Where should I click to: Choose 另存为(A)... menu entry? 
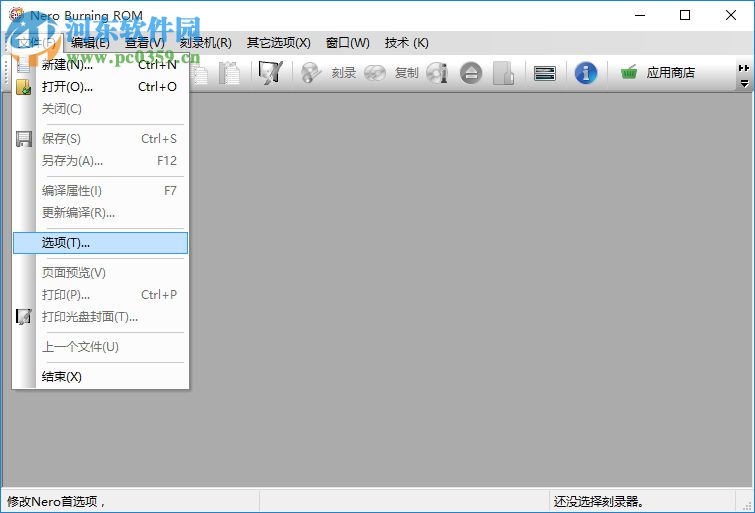click(101, 161)
